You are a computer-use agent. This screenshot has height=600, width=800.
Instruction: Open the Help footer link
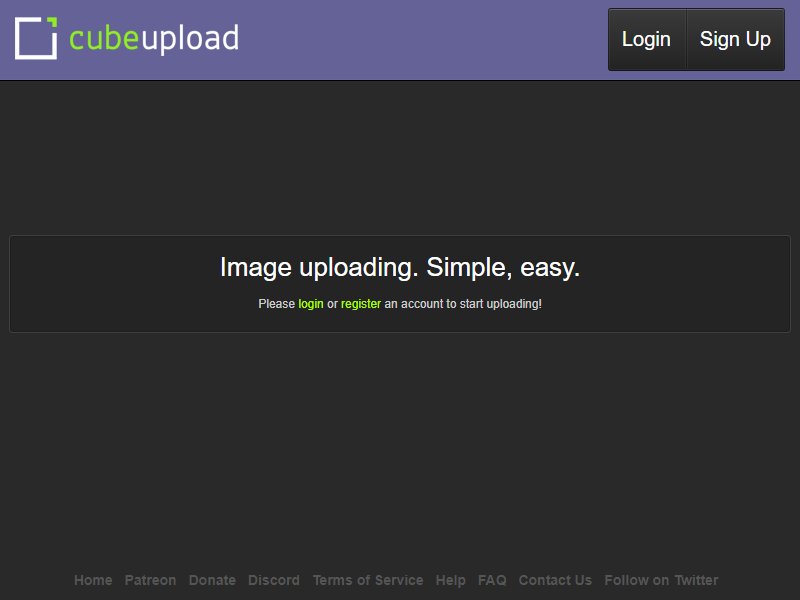pos(451,580)
